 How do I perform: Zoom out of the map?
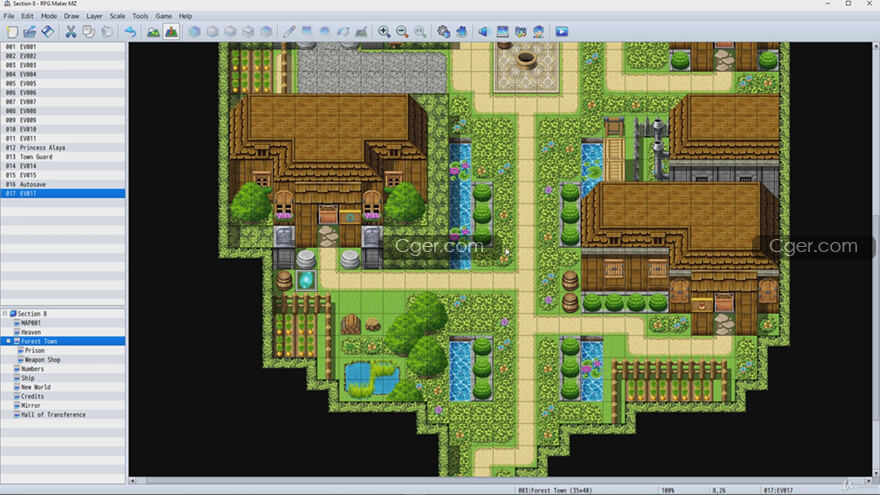point(402,31)
